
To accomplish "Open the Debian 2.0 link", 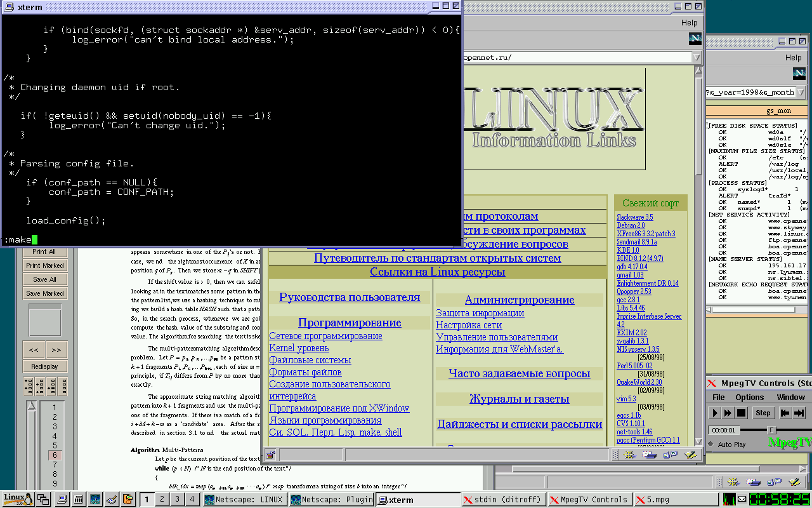I will click(x=631, y=225).
